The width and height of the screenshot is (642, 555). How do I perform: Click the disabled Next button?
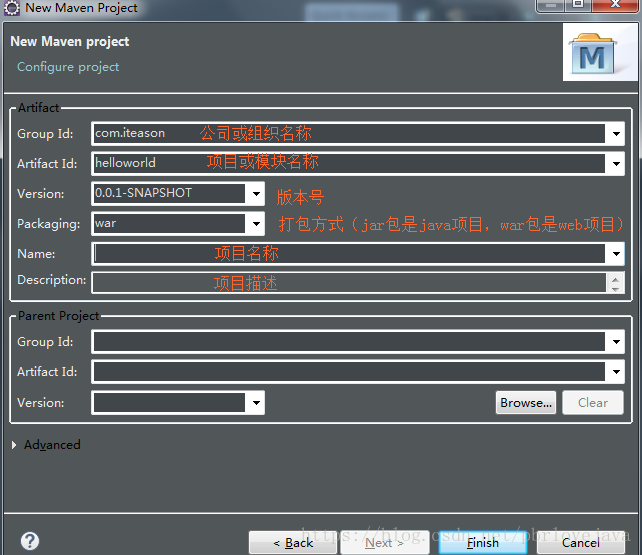(x=384, y=543)
